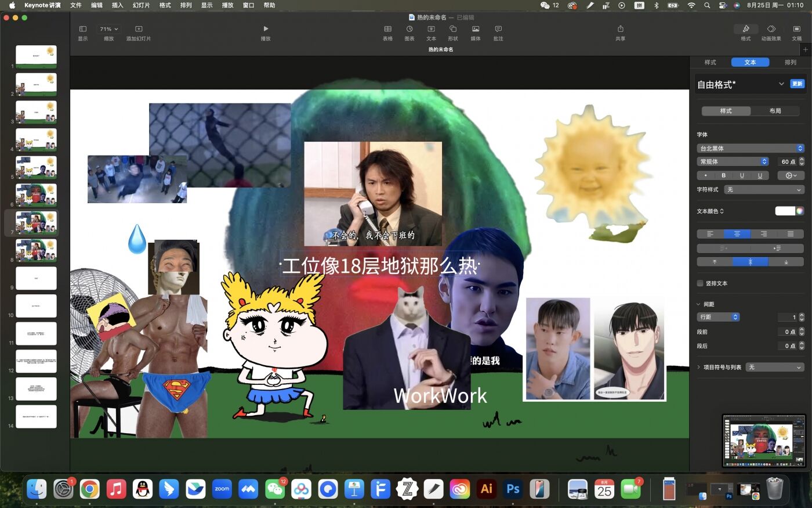Align text right

coord(764,234)
